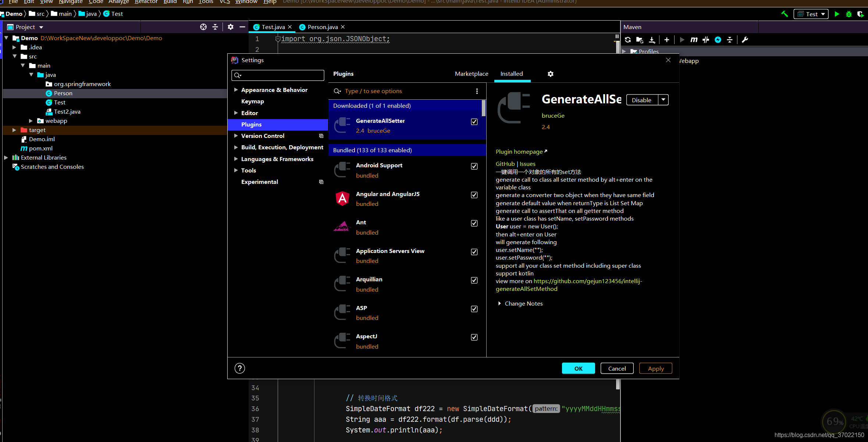
Task: Open plugin management gear in Settings
Action: coord(551,74)
